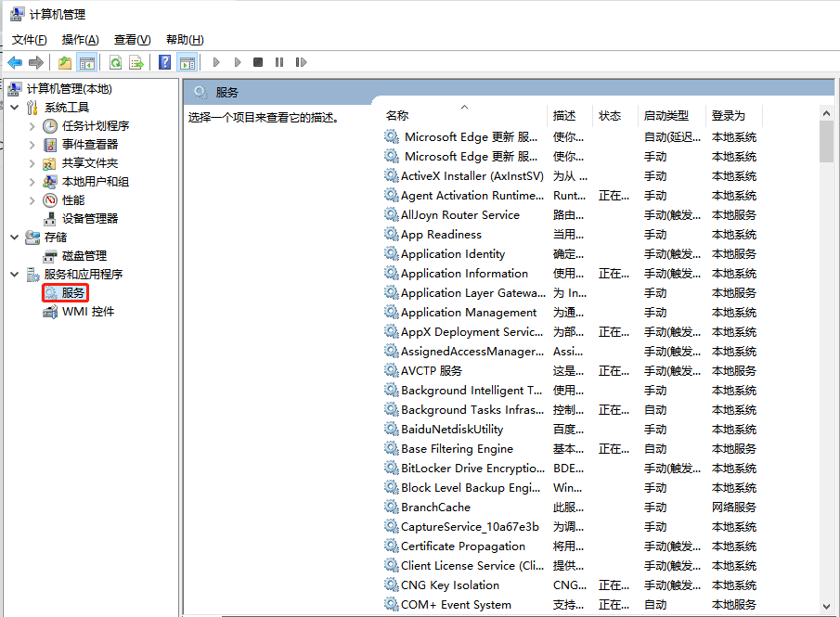This screenshot has width=840, height=617.
Task: Open the Help toolbar icon
Action: (165, 63)
